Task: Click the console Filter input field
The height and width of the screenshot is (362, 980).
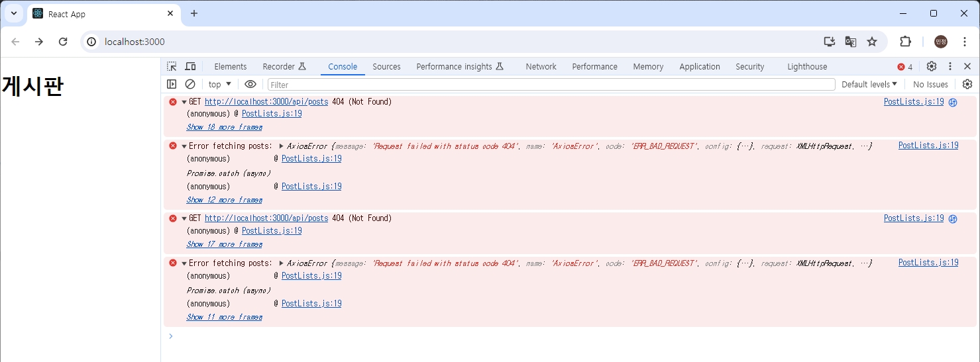Action: point(551,84)
